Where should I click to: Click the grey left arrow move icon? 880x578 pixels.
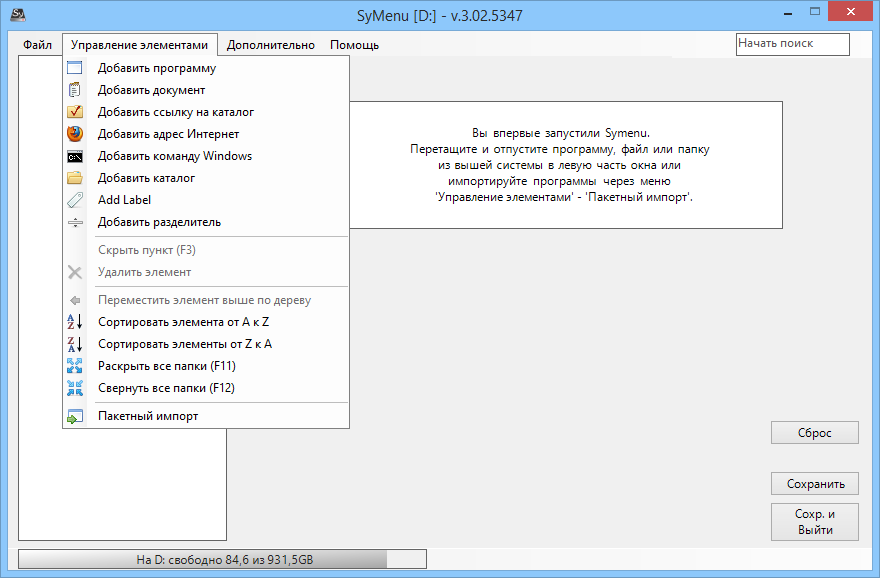(x=75, y=300)
